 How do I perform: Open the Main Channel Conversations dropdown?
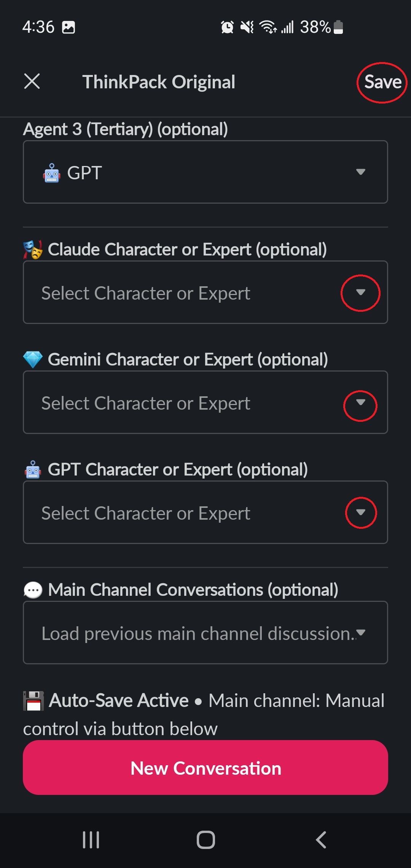click(x=205, y=633)
